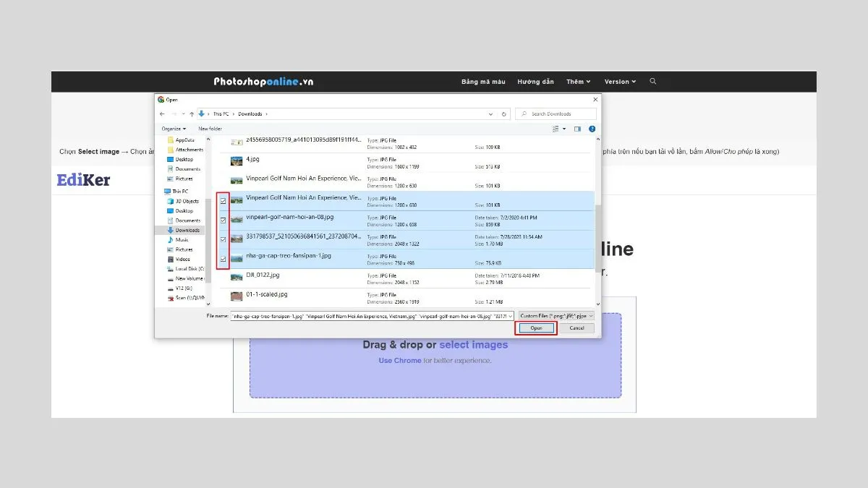Open the dialog Help icon

(x=592, y=129)
